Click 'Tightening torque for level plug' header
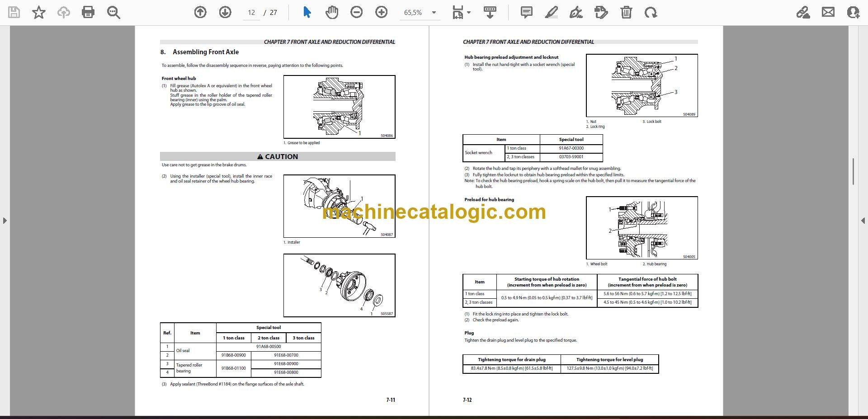The image size is (868, 419). pos(609,360)
